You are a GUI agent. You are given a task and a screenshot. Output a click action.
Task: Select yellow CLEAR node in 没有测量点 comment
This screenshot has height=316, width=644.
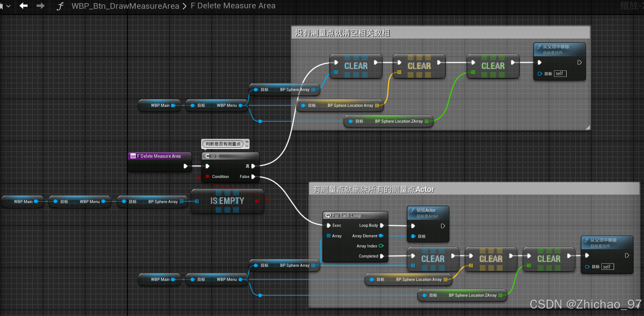419,66
